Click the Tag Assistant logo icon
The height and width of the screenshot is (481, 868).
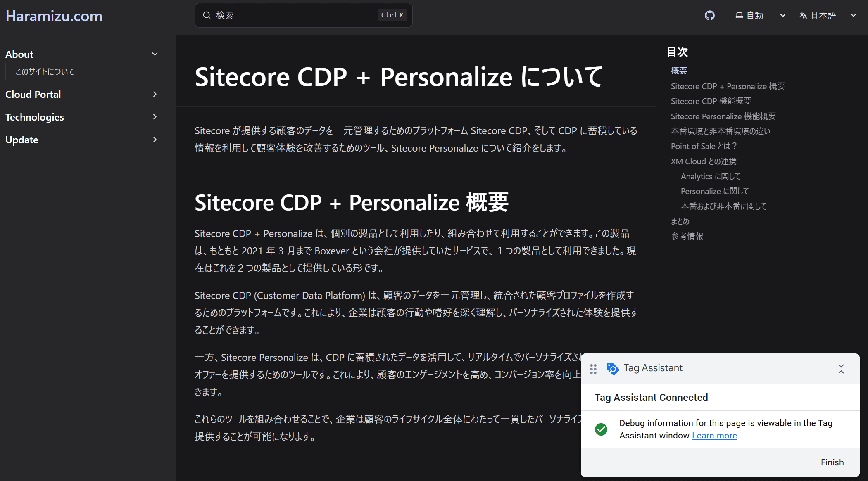click(613, 368)
